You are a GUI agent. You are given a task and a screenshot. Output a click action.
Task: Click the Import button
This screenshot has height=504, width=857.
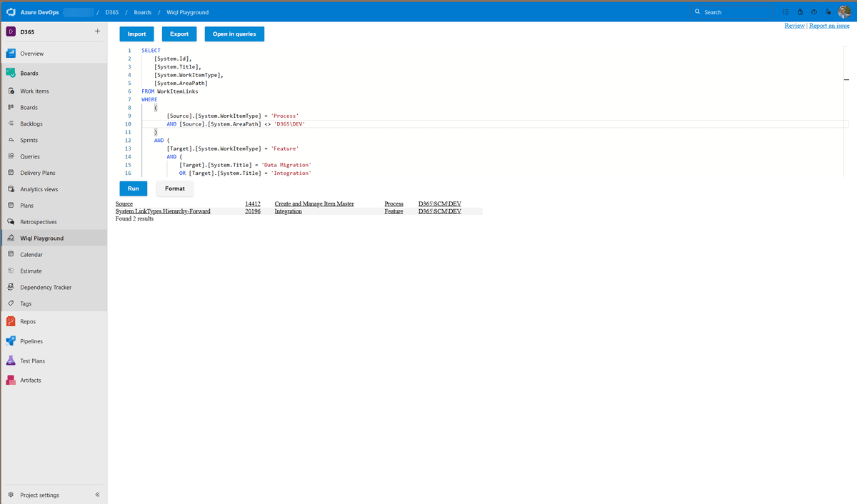tap(136, 34)
